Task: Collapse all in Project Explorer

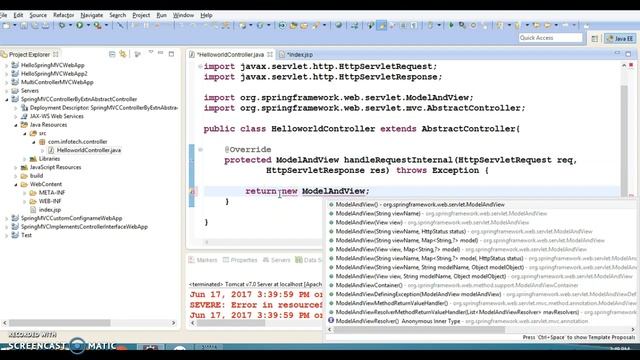Action: (112, 54)
